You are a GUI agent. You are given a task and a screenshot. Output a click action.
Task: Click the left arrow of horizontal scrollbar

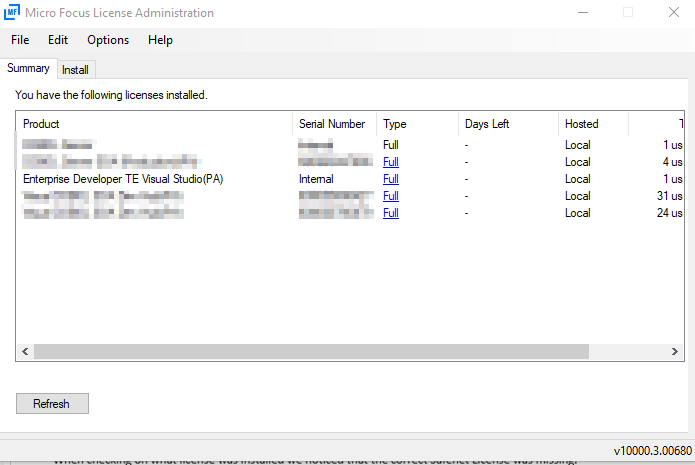pyautogui.click(x=25, y=352)
